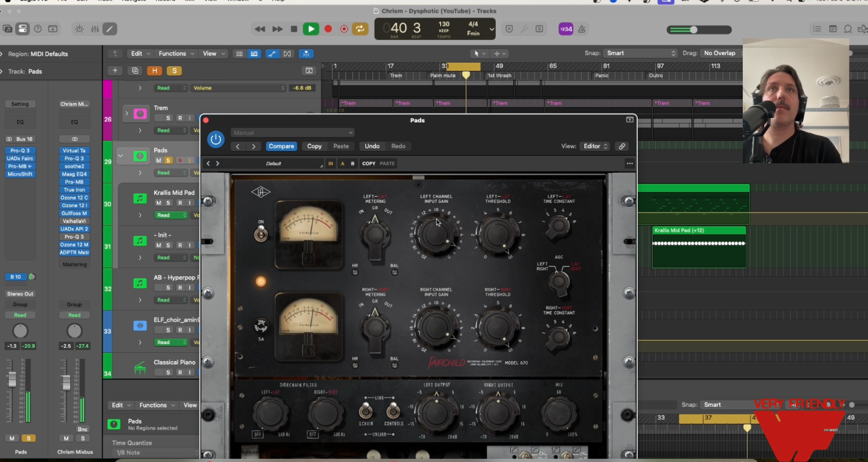Screen dimensions: 868x462
Task: Click the Rewind transport button
Action: [x=260, y=29]
